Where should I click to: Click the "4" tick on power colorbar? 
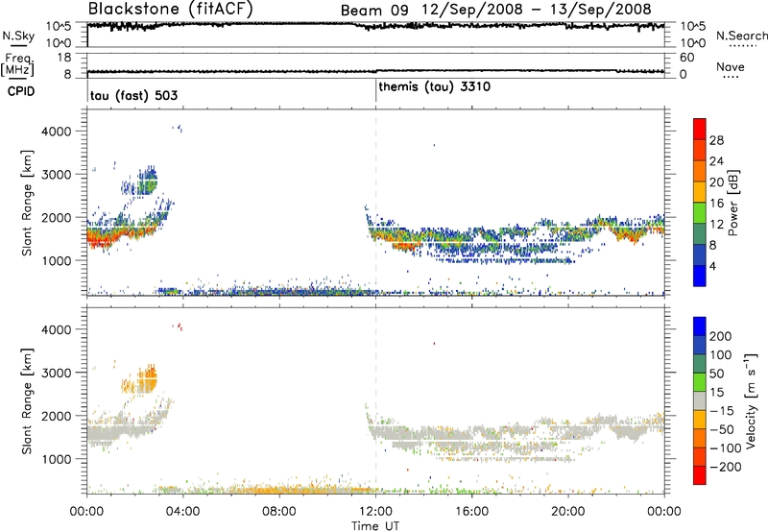click(712, 265)
